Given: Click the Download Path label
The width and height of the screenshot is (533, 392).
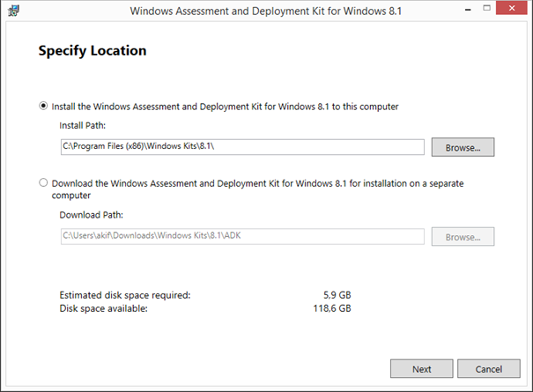Looking at the screenshot, I should click(91, 215).
